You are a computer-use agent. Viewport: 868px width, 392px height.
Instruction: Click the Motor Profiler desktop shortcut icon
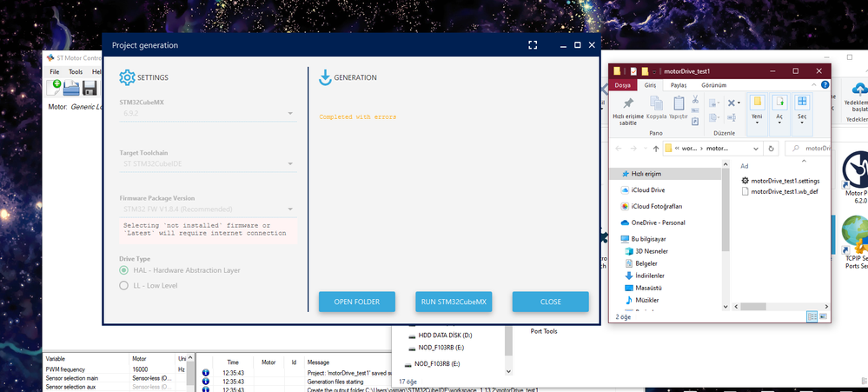[x=856, y=170]
